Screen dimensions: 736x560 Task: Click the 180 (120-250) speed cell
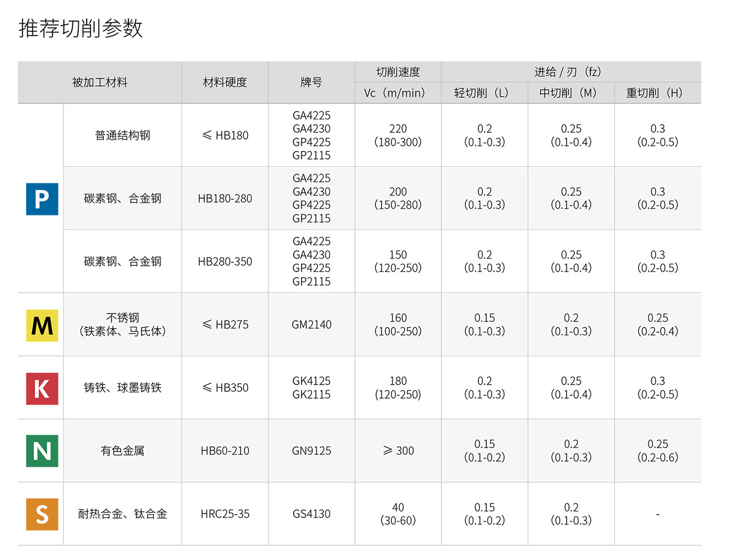point(398,387)
